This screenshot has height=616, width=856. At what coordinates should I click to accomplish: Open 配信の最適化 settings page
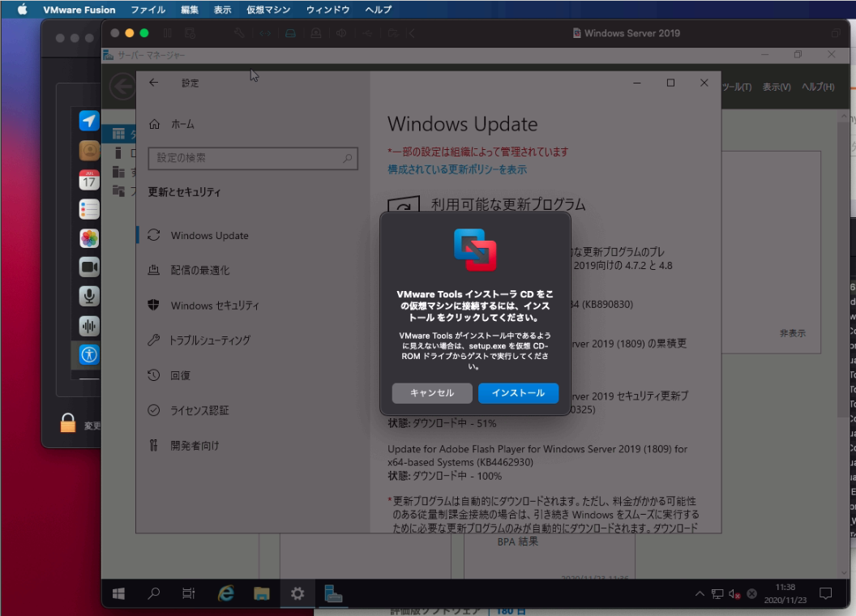coord(199,271)
